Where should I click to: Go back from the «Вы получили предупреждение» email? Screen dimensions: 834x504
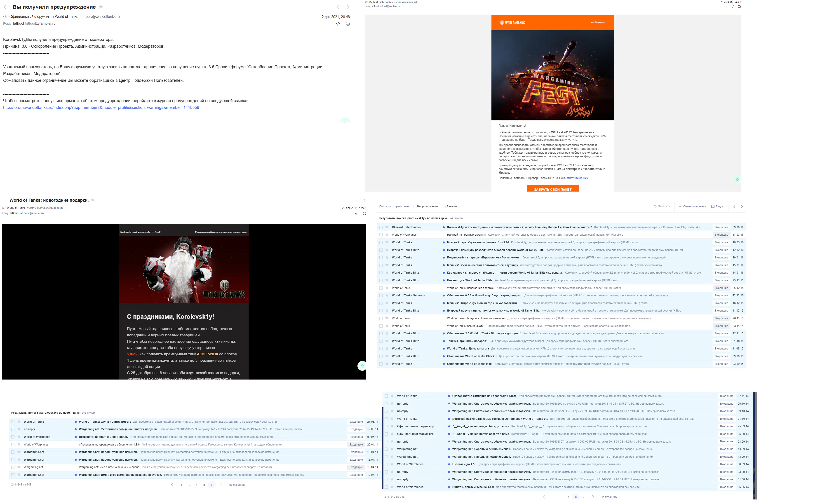coord(5,7)
